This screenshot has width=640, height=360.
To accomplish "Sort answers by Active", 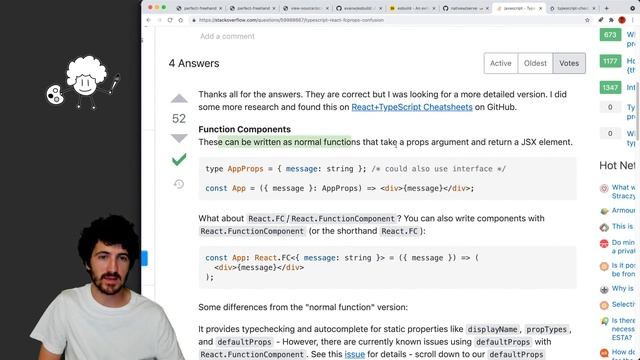I will click(x=500, y=63).
